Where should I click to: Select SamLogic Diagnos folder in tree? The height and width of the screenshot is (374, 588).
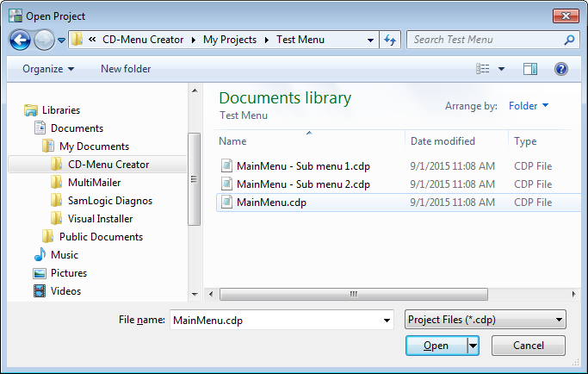click(x=110, y=201)
